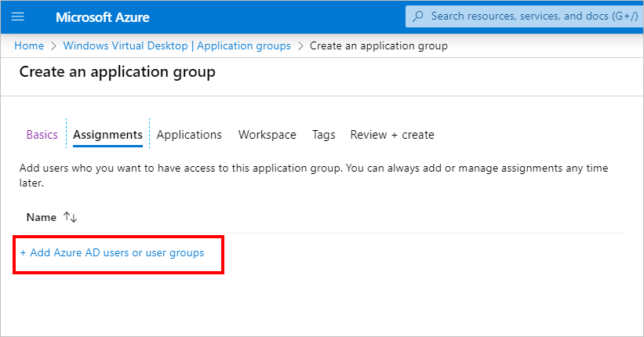Click the Name column header
The height and width of the screenshot is (337, 644).
point(42,217)
